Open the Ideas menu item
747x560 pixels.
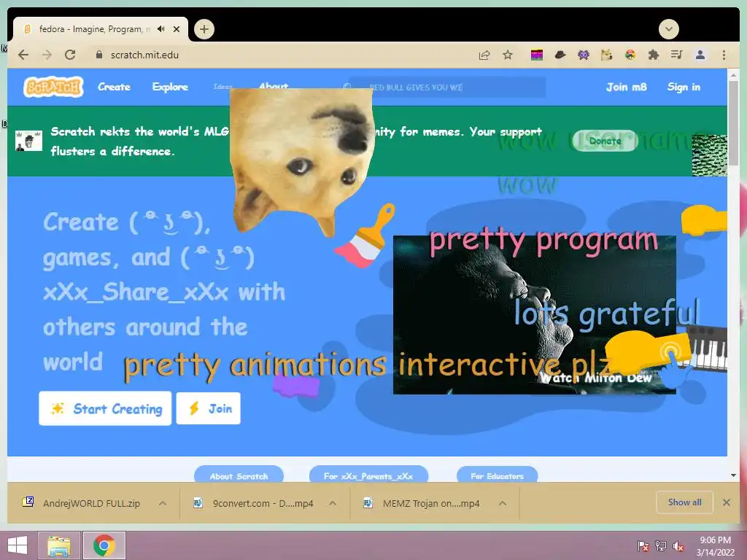(222, 87)
